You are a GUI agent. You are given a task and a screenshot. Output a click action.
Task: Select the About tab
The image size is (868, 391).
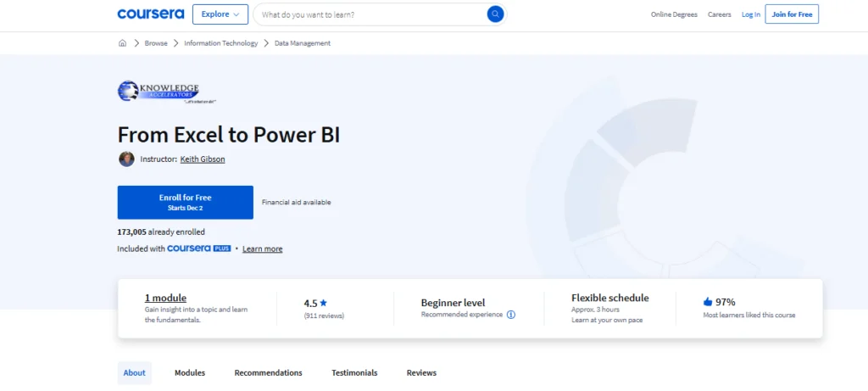[135, 372]
